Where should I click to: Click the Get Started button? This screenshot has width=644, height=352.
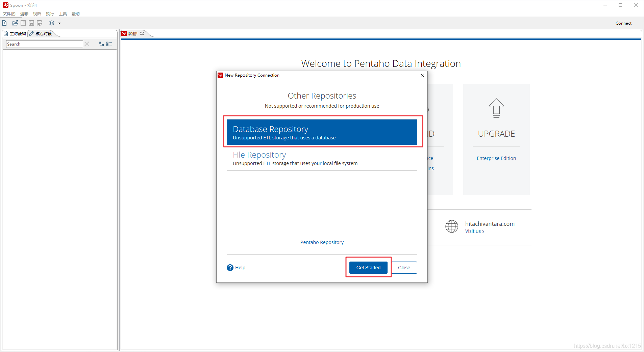[368, 268]
